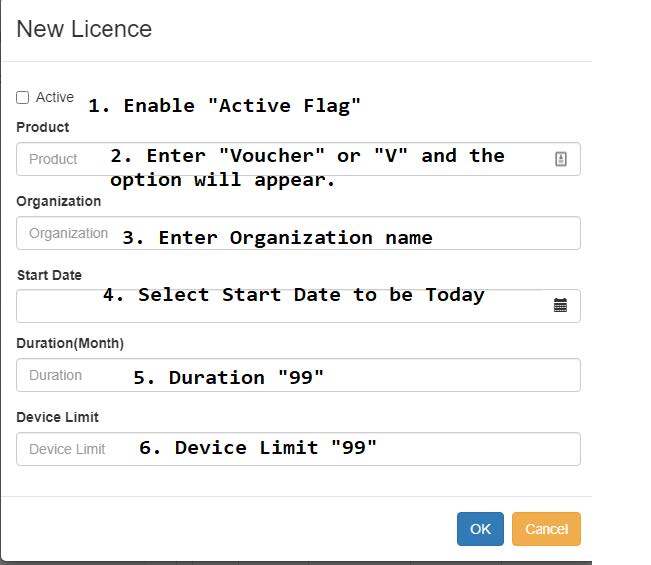The width and height of the screenshot is (651, 565).
Task: Focus the Device Limit input field
Action: 298,449
